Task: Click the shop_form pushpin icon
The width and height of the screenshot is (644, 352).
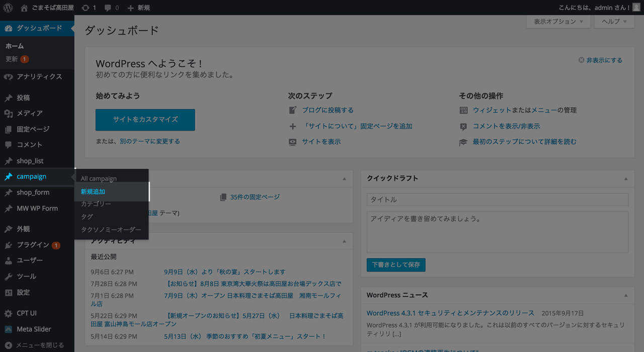Action: pyautogui.click(x=8, y=193)
